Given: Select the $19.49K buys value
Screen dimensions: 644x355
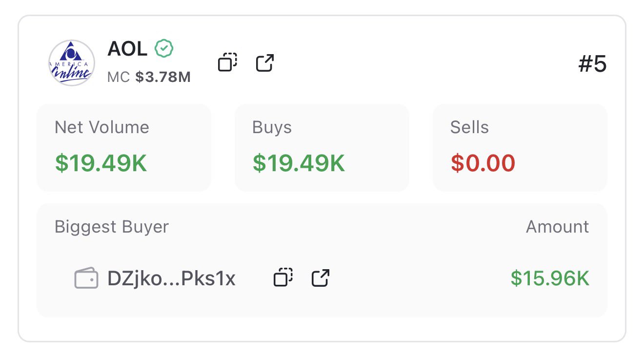Looking at the screenshot, I should click(x=299, y=163).
